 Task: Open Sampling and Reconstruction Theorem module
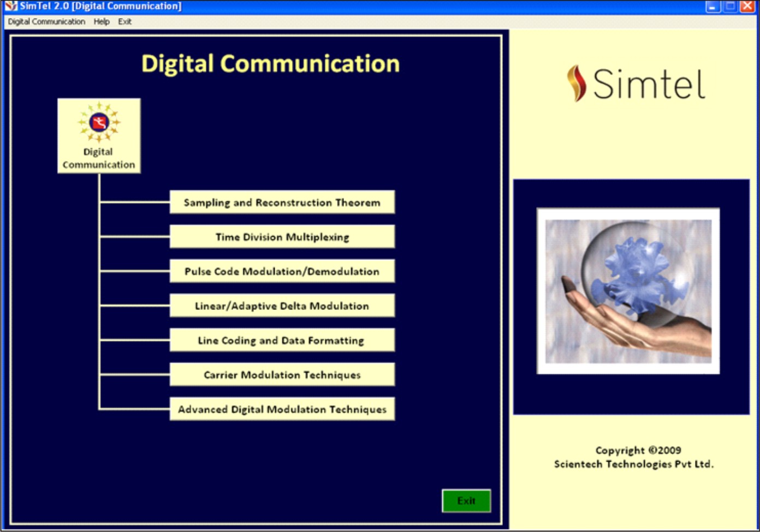pyautogui.click(x=282, y=202)
